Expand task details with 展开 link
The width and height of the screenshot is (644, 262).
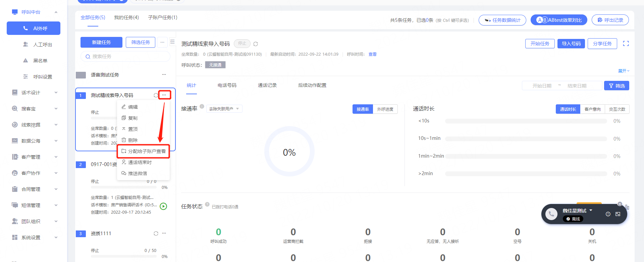point(624,71)
